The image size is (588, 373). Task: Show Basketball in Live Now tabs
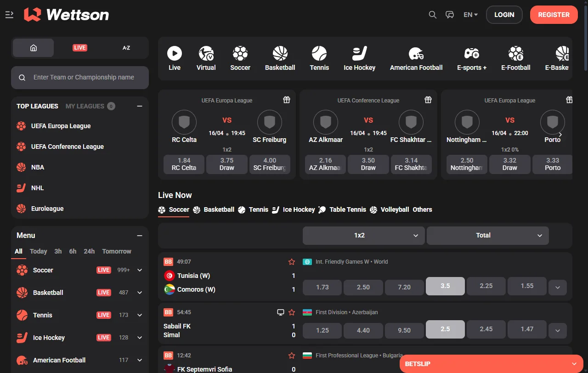pos(214,209)
